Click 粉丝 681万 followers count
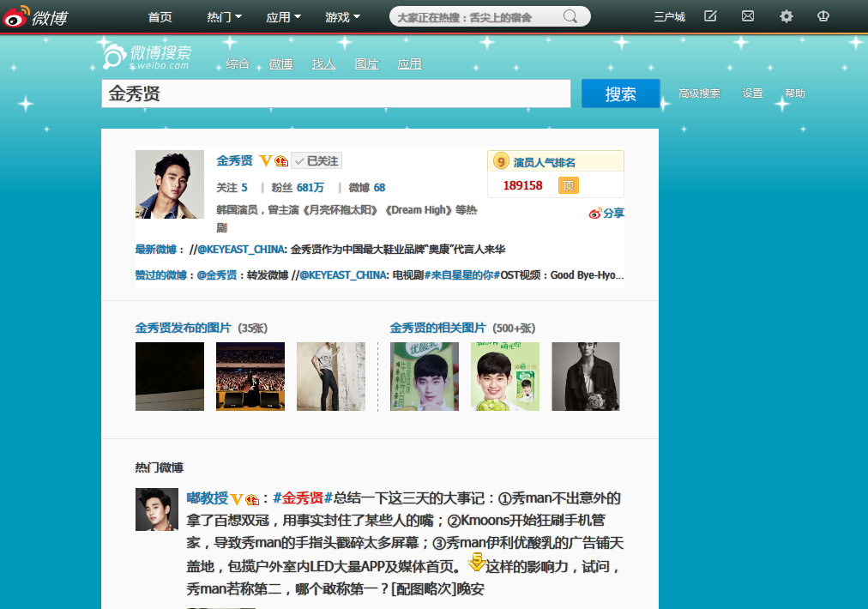The image size is (868, 609). (298, 188)
